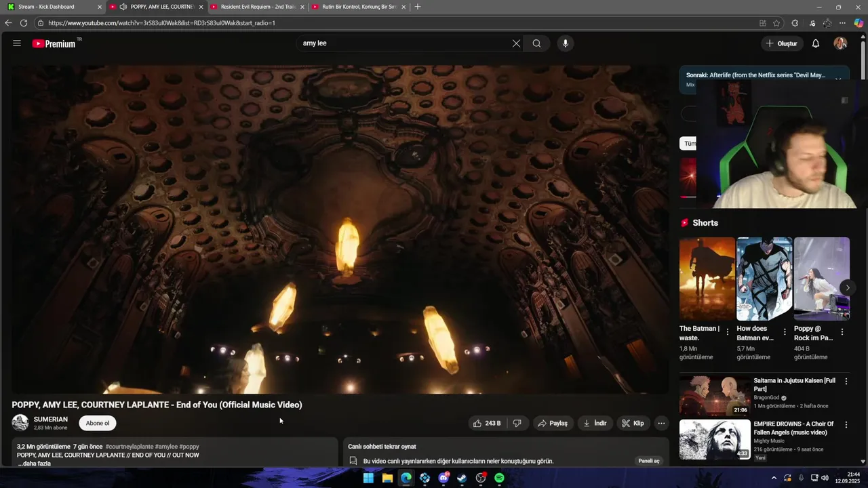Expand description with '...daha fazla'

34,464
